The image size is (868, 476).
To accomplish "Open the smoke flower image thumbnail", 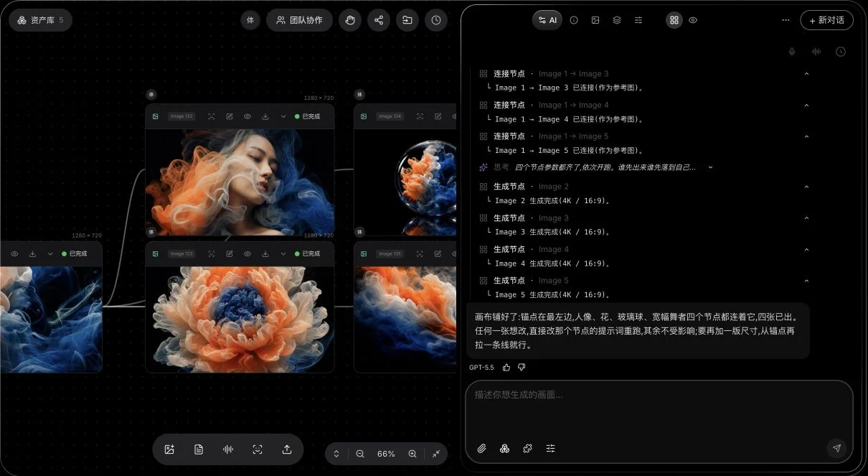I will 240,319.
